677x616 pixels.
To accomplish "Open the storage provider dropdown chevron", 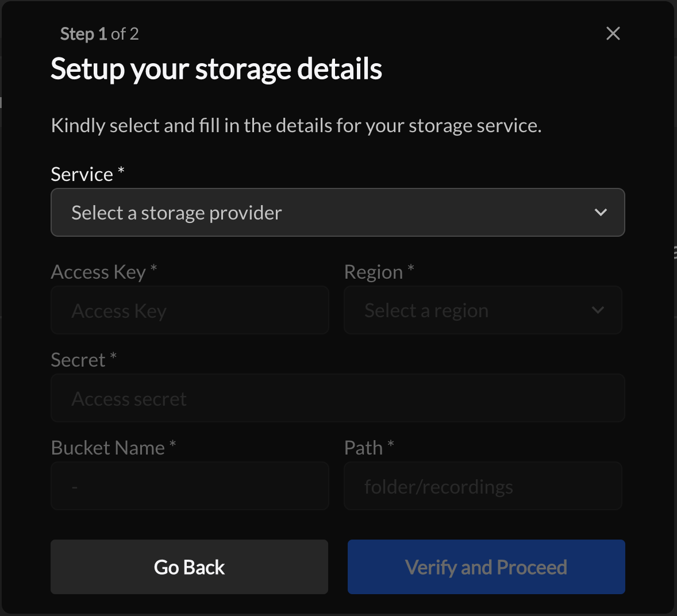I will pos(601,212).
